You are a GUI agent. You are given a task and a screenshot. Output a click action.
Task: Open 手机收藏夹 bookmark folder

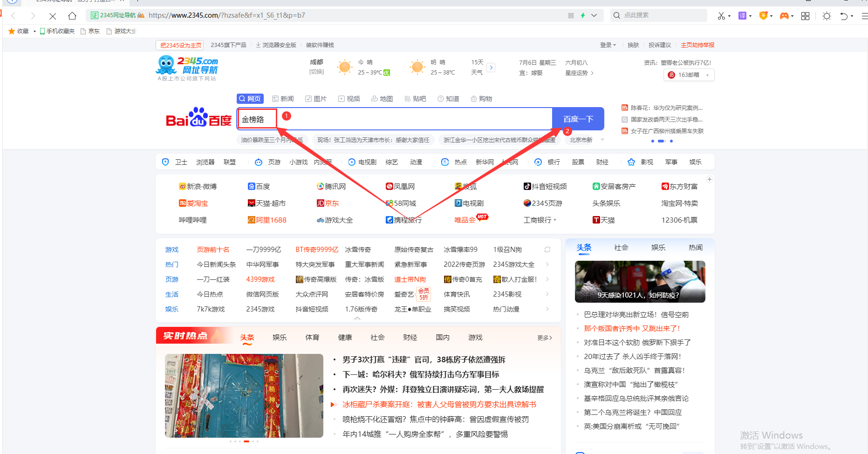(x=57, y=31)
